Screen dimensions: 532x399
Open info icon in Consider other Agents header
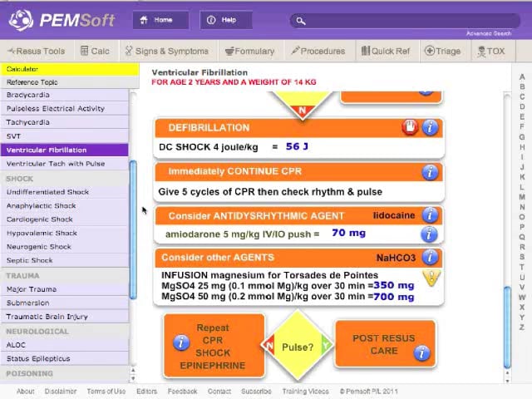(430, 257)
